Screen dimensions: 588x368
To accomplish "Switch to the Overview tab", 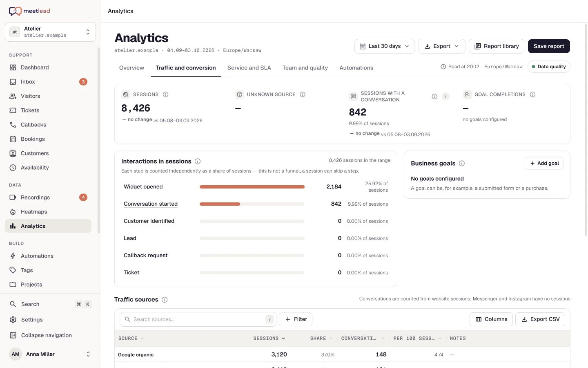I will point(131,68).
